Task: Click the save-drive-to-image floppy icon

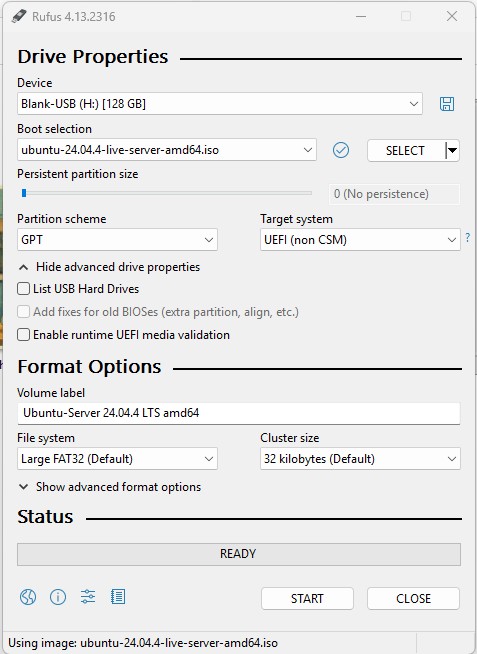Action: pyautogui.click(x=447, y=104)
